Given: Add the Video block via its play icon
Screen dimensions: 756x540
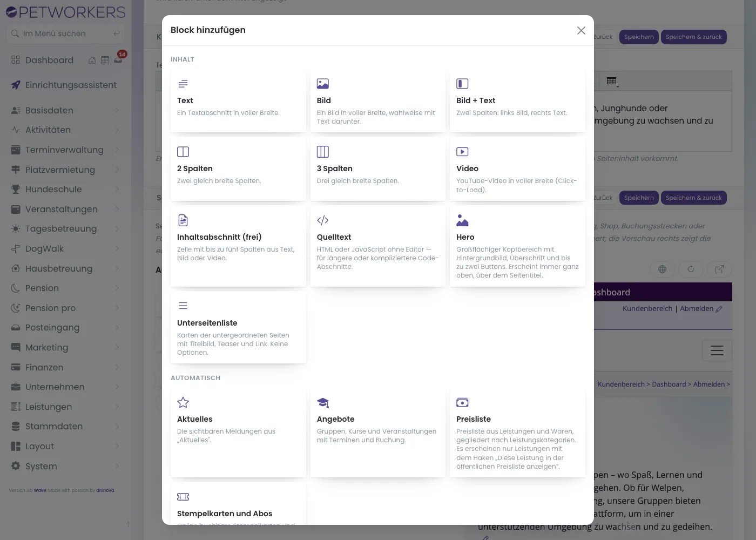Looking at the screenshot, I should coord(462,152).
